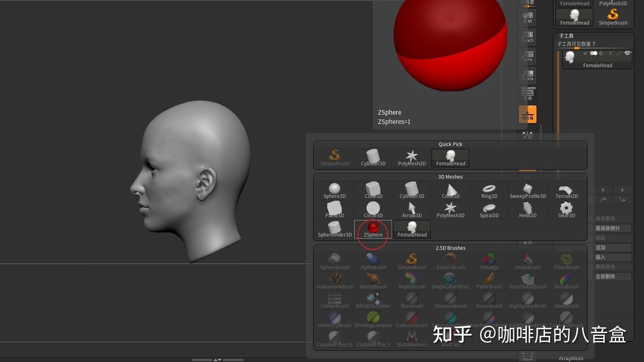Select Cylinder3D in the 3D Meshes section
Viewport: 644px width, 362px height.
point(412,191)
